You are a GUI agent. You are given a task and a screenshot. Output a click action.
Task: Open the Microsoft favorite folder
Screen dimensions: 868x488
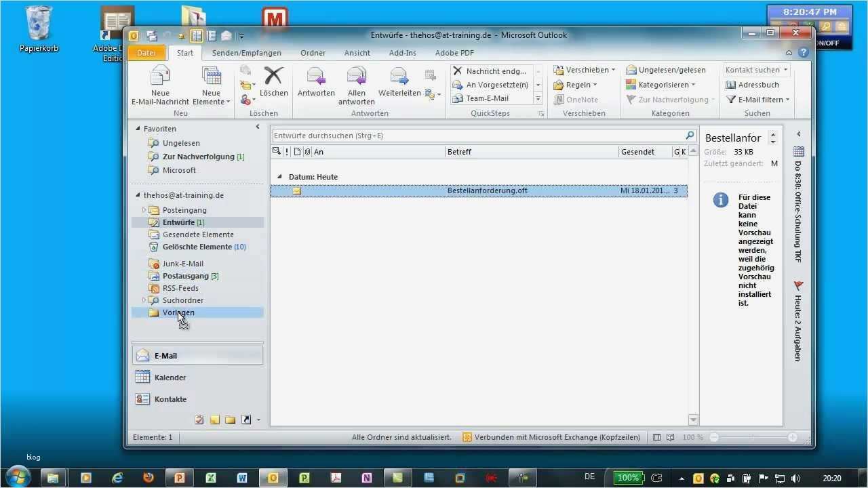(179, 170)
